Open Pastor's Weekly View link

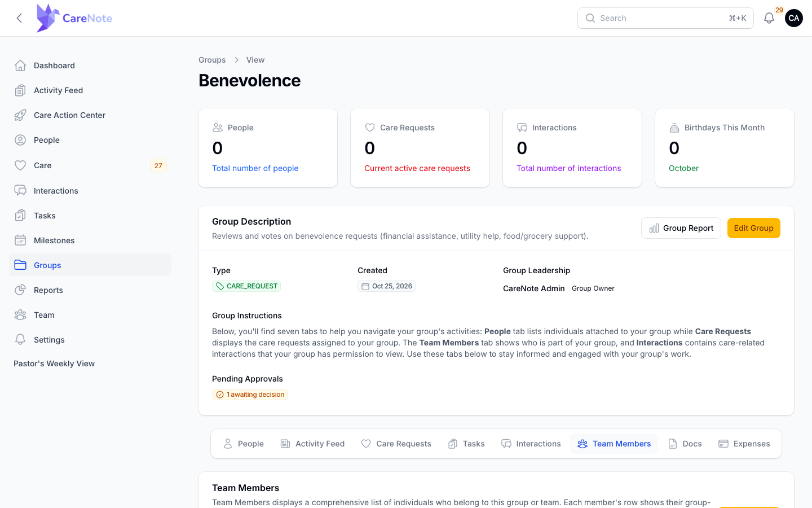point(54,364)
